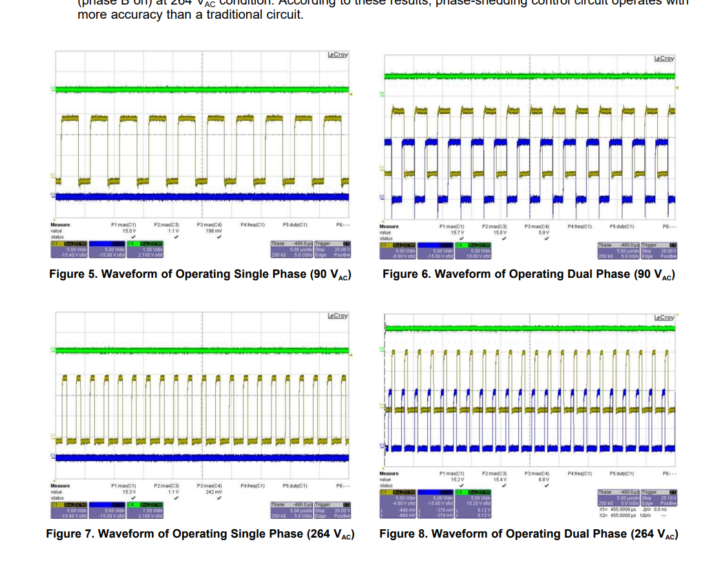
Task: Open Trigger box in Figure 5
Action: (333, 249)
